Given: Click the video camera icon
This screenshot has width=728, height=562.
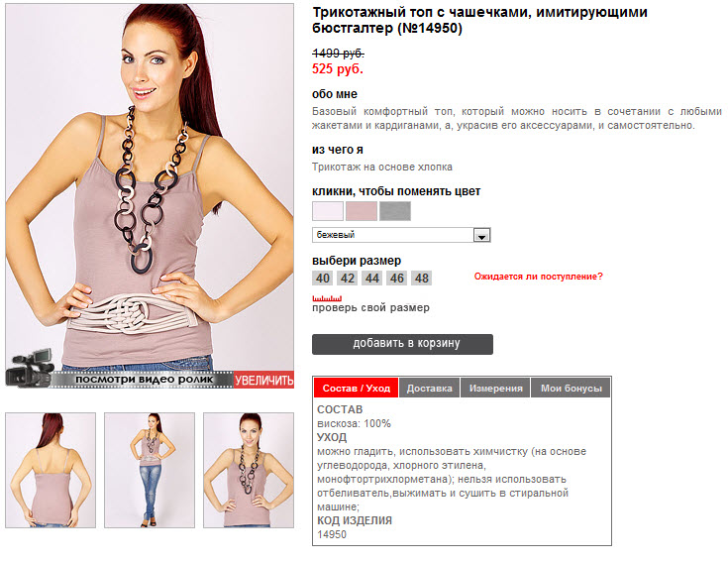Looking at the screenshot, I should tap(30, 369).
